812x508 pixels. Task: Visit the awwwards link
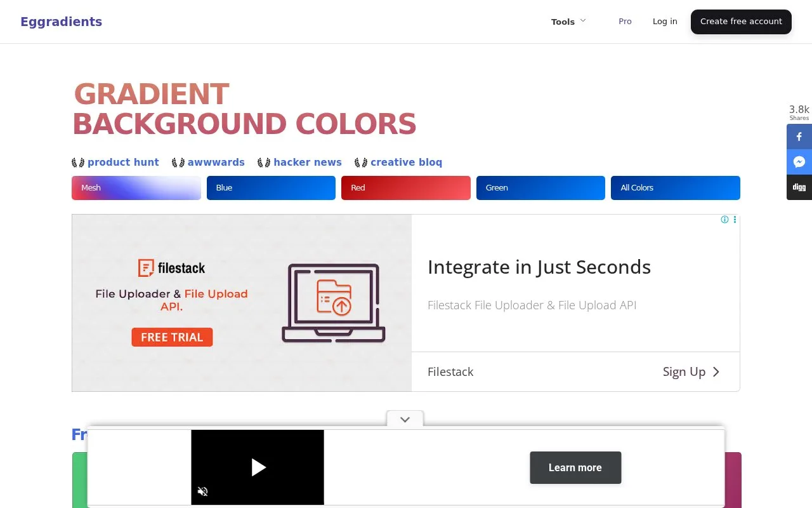216,163
